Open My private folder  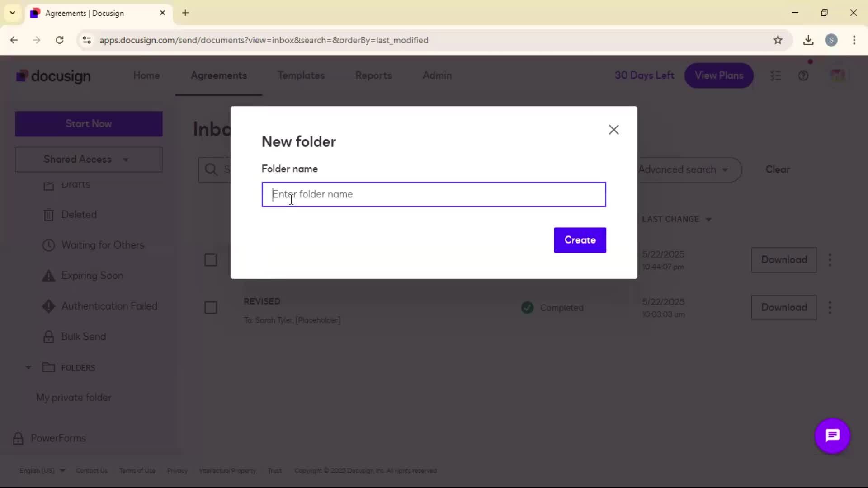[74, 398]
